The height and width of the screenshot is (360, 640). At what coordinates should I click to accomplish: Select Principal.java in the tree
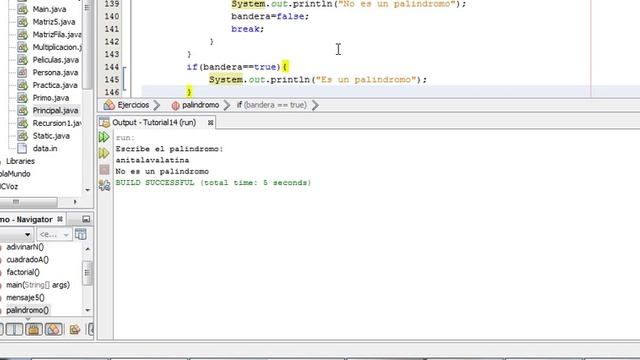point(56,110)
